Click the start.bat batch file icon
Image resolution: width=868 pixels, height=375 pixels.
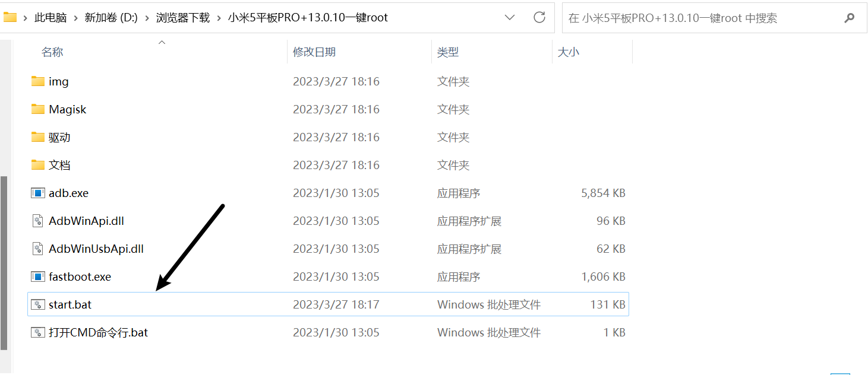pyautogui.click(x=38, y=304)
